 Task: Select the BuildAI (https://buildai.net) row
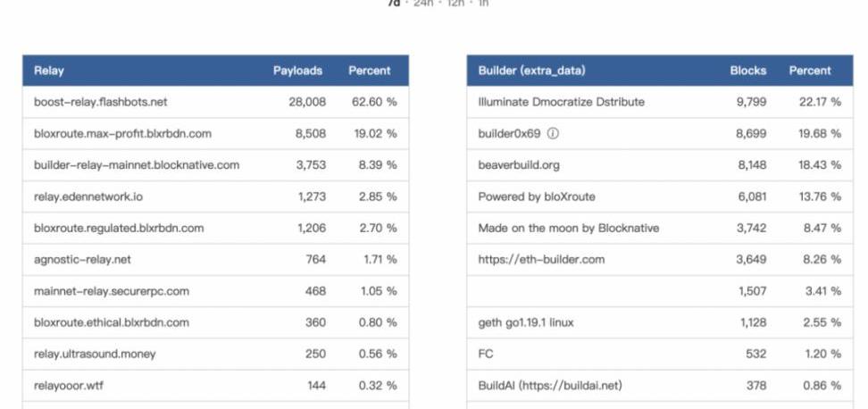pyautogui.click(x=550, y=386)
